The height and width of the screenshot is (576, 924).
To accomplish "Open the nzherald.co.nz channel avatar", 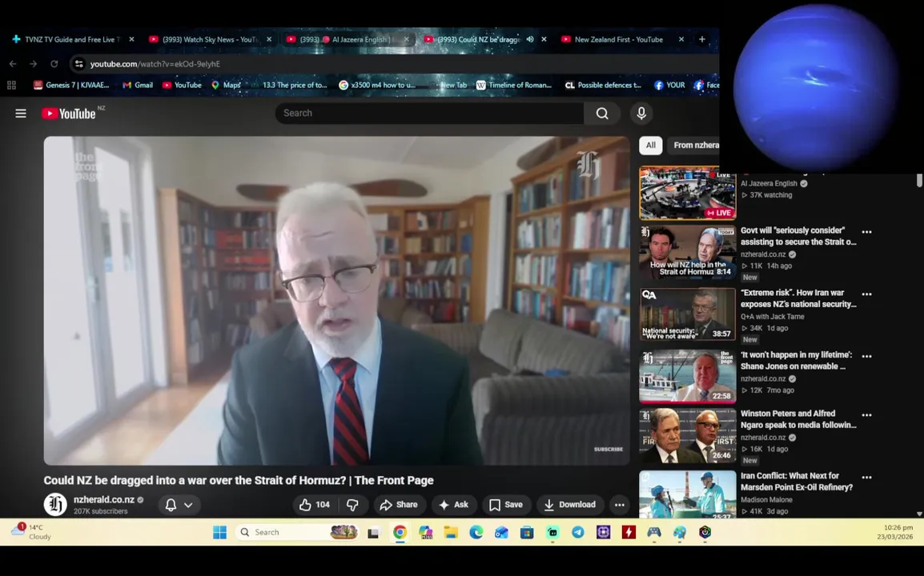I will [55, 504].
